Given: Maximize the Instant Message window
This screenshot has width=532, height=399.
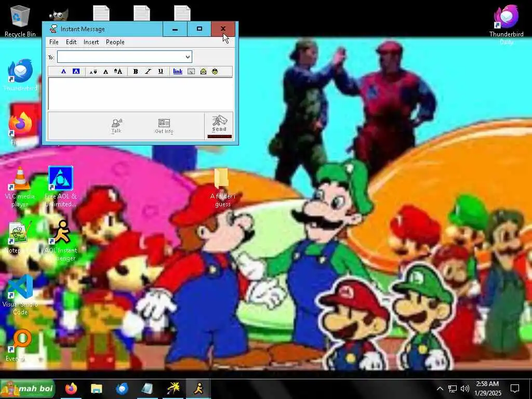Looking at the screenshot, I should (x=199, y=29).
